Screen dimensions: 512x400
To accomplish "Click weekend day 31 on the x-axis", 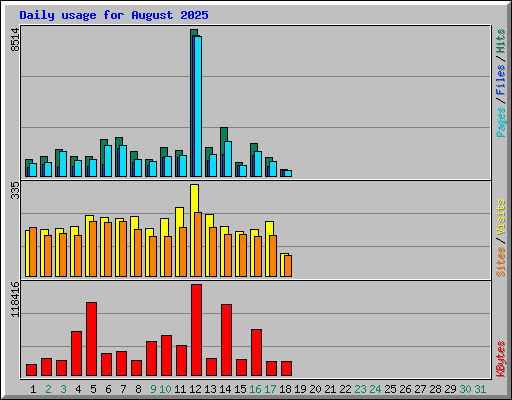I will click(480, 389).
